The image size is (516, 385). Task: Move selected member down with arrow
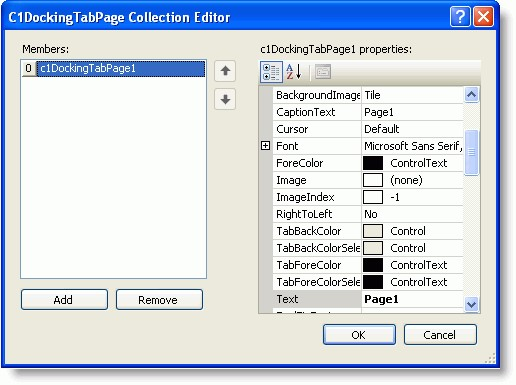click(x=225, y=99)
